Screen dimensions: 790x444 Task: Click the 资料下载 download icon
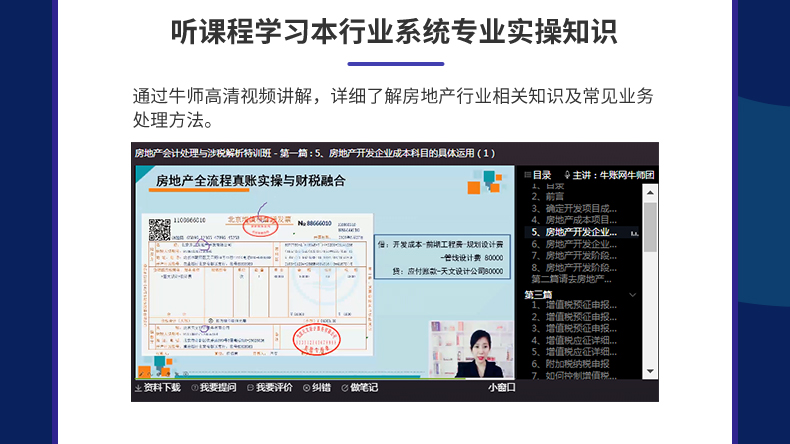pyautogui.click(x=138, y=388)
